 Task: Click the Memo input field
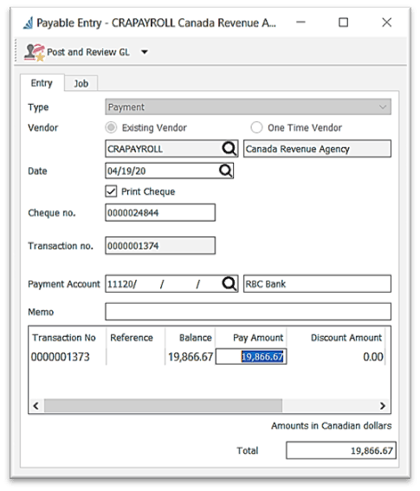click(x=248, y=312)
